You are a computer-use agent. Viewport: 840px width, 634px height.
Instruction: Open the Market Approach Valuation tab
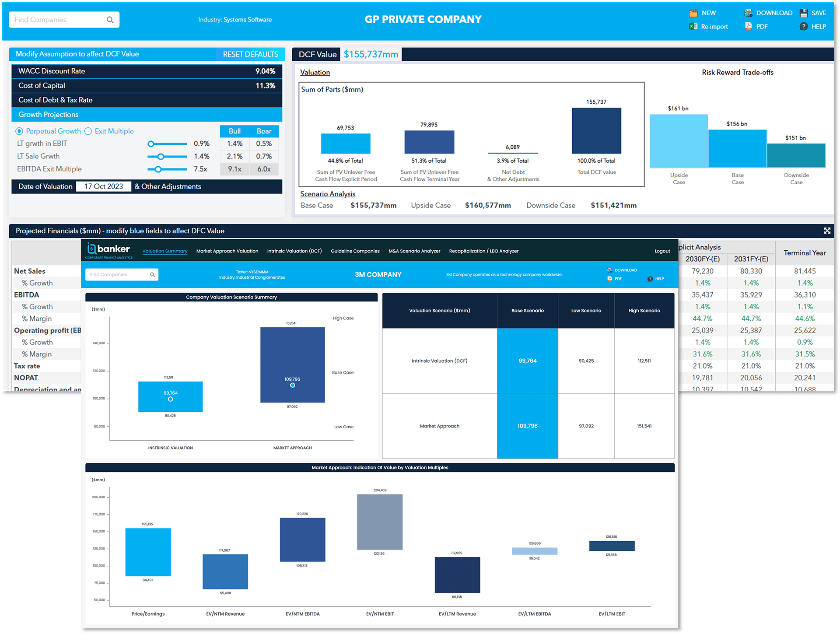(x=227, y=251)
